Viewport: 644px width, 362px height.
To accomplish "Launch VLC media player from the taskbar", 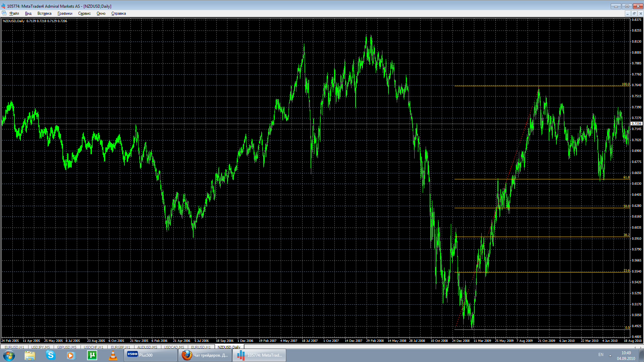I will [x=113, y=355].
